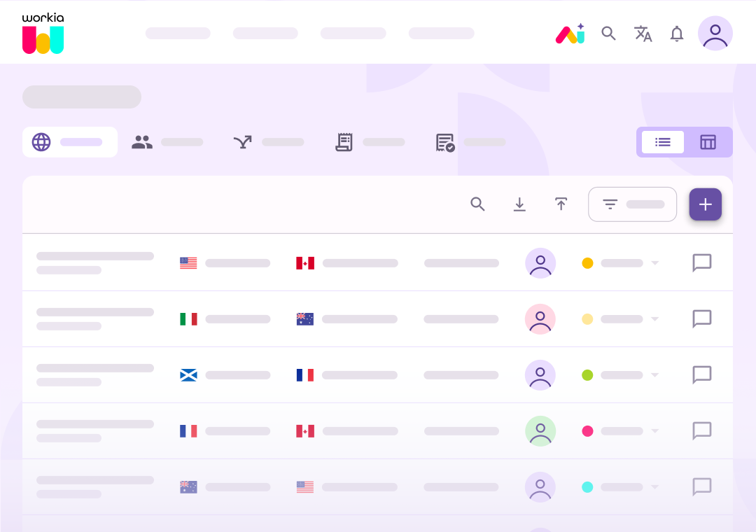The width and height of the screenshot is (756, 532).
Task: Click the France flag beside the Scotland row
Action: coord(305,374)
